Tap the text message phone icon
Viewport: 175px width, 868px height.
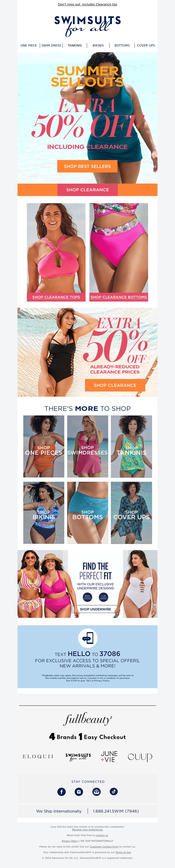click(x=88, y=638)
